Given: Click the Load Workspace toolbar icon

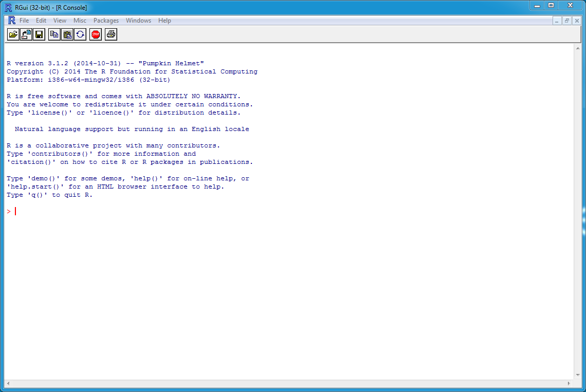Looking at the screenshot, I should [26, 35].
